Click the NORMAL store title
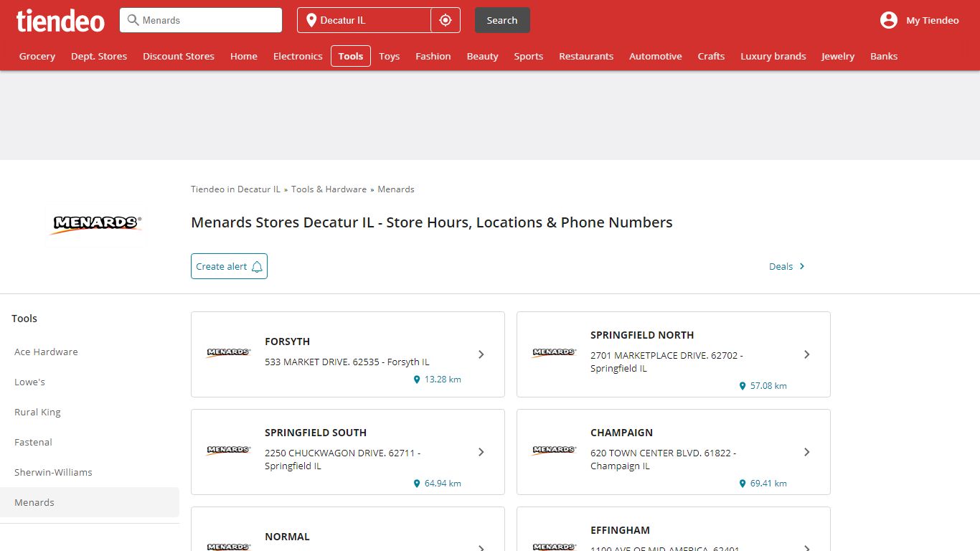This screenshot has width=980, height=551. [287, 537]
